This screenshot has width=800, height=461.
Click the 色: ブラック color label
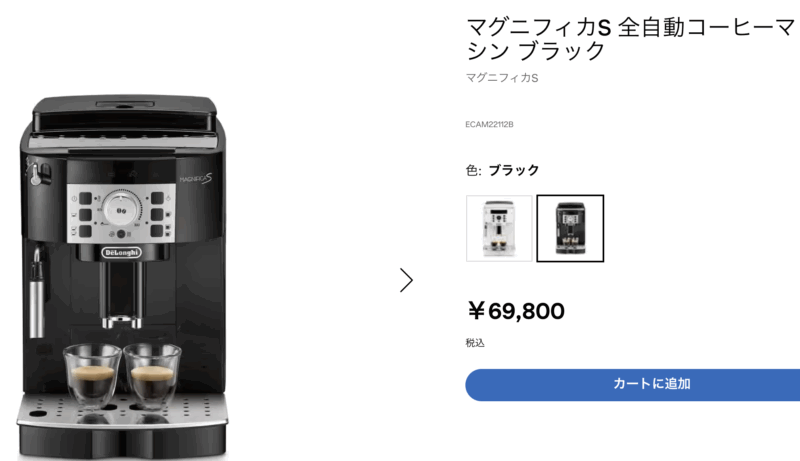pos(503,170)
